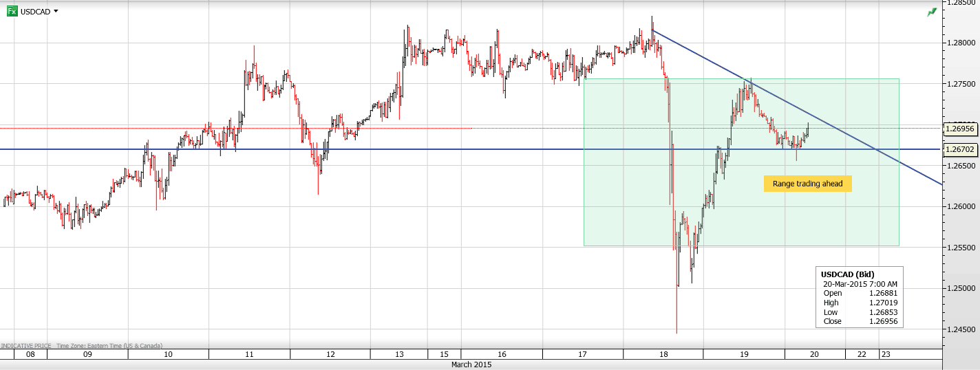Select the USDCAD (Bid) OHLC info box
Screen dimensions: 980x370
tap(859, 297)
